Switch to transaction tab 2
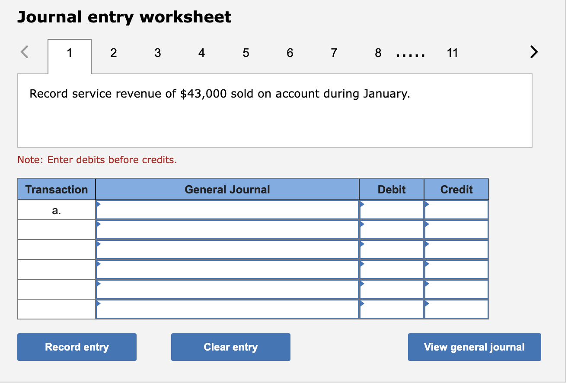Screen dimensions: 587x392 [114, 53]
